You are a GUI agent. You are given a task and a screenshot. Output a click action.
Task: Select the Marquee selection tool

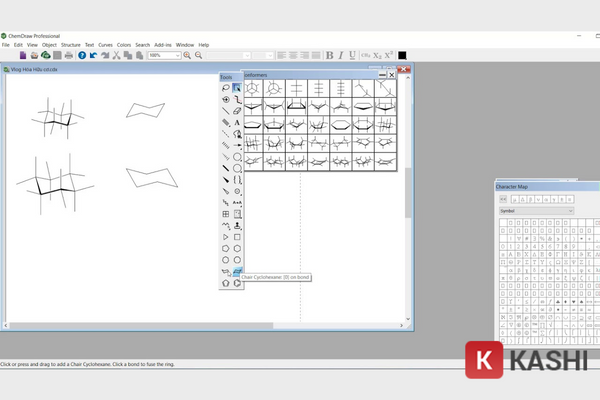[x=237, y=88]
